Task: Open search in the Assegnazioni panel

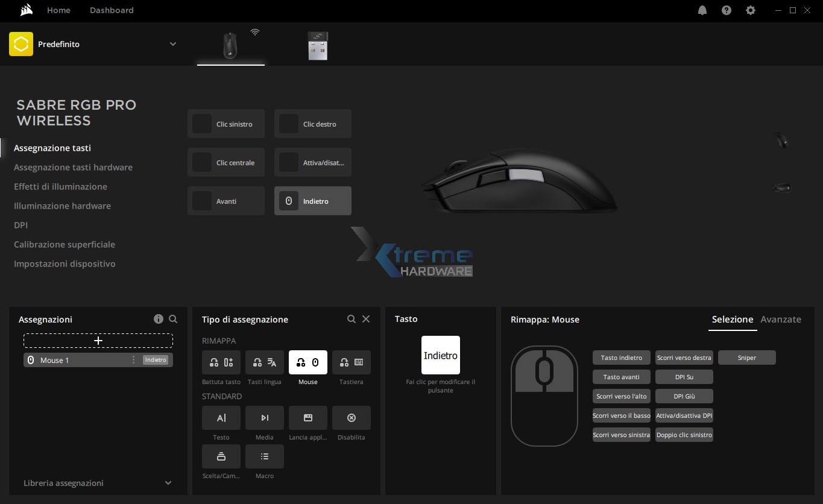Action: [173, 319]
